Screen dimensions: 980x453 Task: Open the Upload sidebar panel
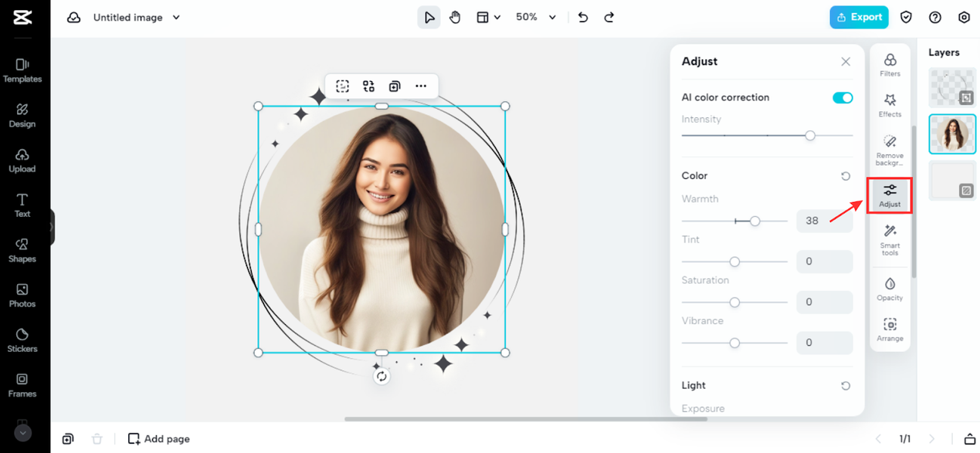point(22,161)
